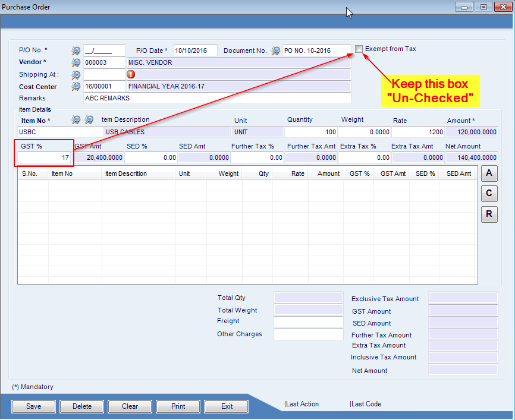
Task: Open second Item No search icon beside description
Action: click(x=89, y=120)
